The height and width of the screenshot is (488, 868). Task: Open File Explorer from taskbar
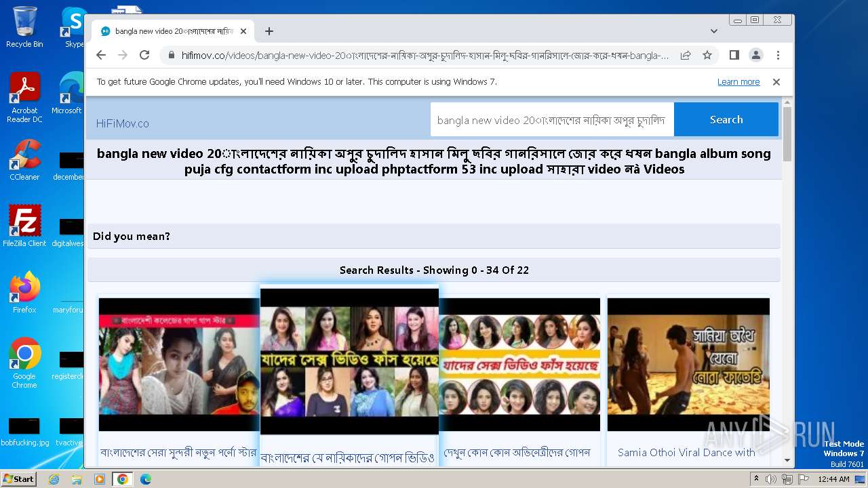pyautogui.click(x=77, y=479)
